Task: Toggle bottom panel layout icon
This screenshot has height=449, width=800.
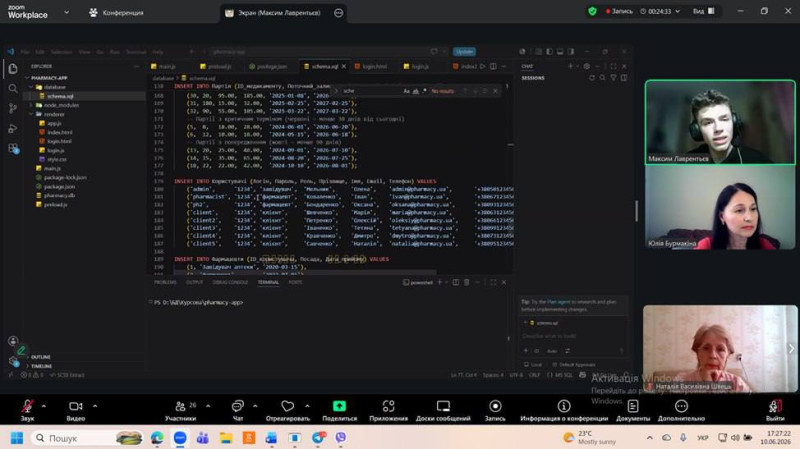Action: 560,52
